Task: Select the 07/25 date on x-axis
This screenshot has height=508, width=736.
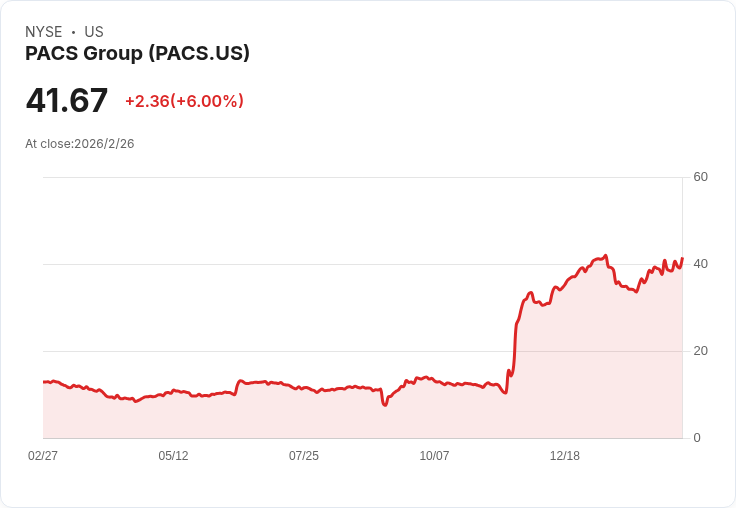Action: coord(304,456)
